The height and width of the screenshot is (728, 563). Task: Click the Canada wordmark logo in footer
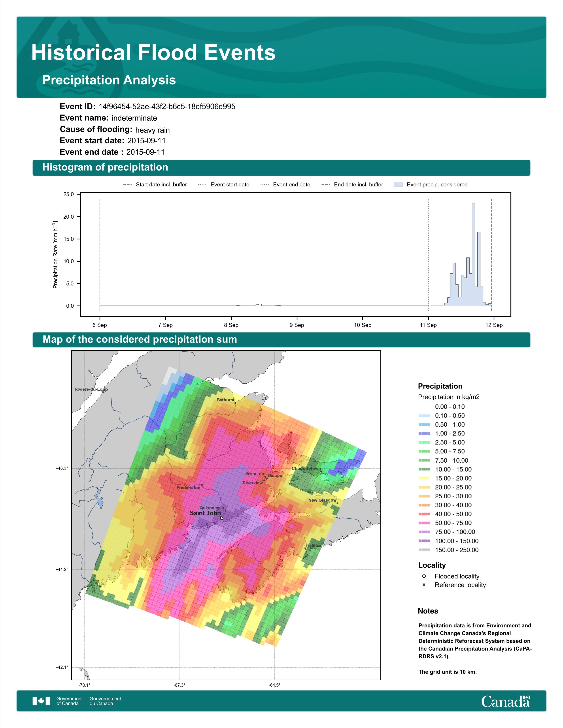click(x=505, y=701)
